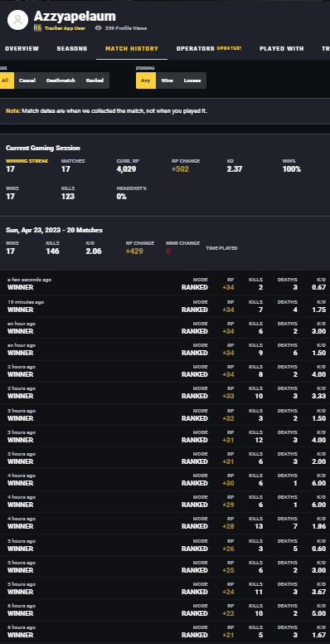Filter matches by Casual mode
Image resolution: width=330 pixels, height=644 pixels.
click(27, 80)
